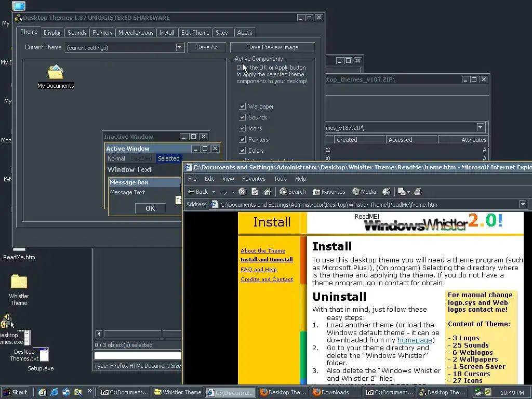Launch Internet Explorer from Quick Launch

point(54,392)
